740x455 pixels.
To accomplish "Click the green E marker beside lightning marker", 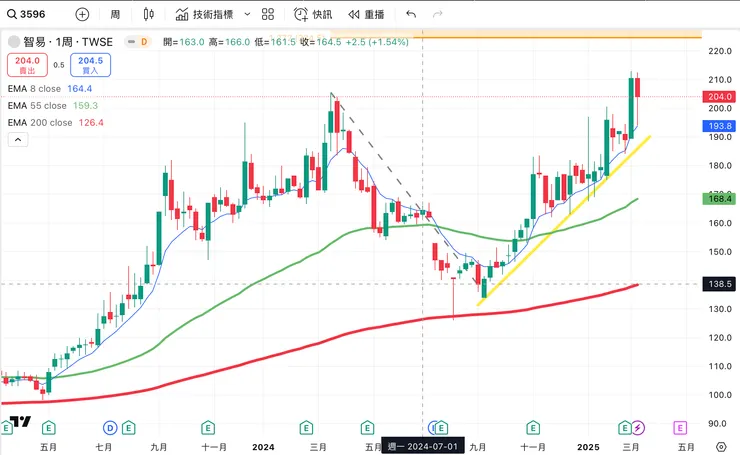I will [625, 428].
